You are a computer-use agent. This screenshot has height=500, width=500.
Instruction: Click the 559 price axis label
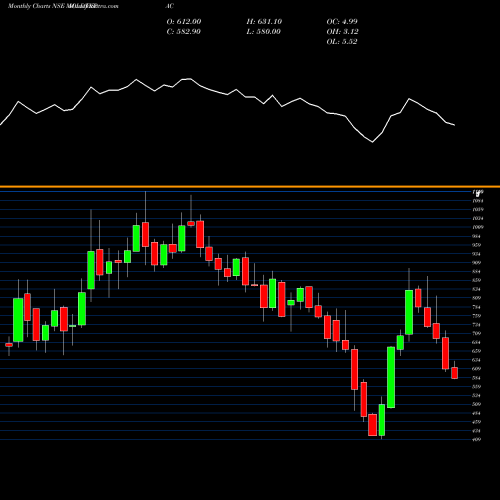click(x=477, y=387)
